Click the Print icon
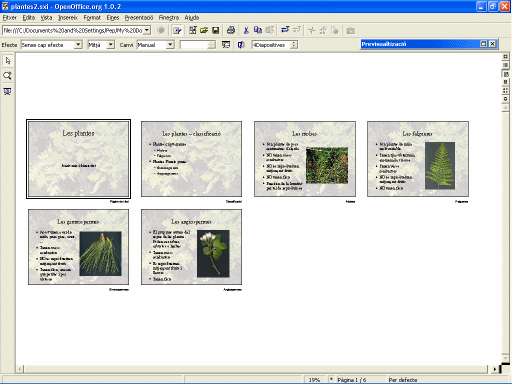 coord(231,30)
